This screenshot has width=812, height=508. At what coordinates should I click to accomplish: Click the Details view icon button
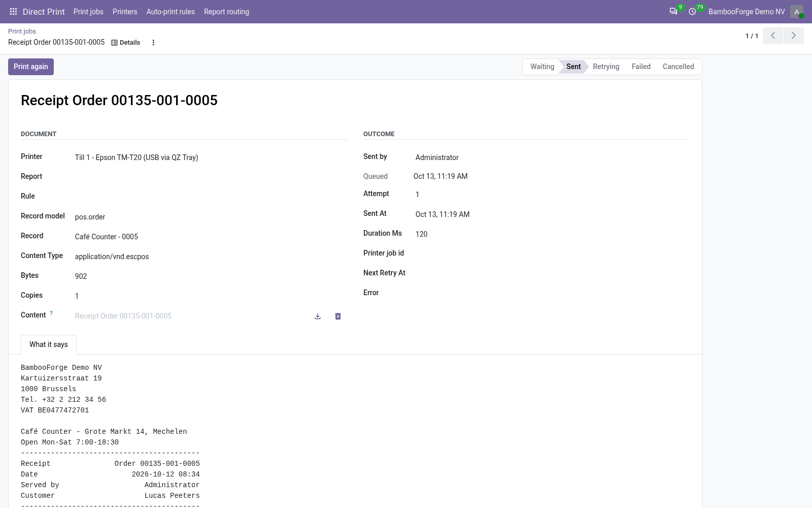click(x=126, y=43)
